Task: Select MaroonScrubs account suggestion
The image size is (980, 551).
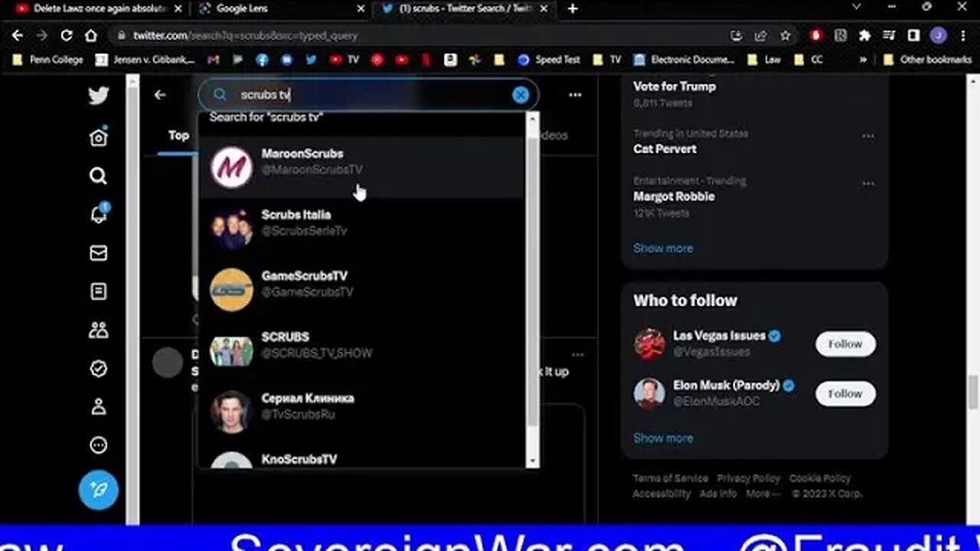Action: [x=361, y=168]
